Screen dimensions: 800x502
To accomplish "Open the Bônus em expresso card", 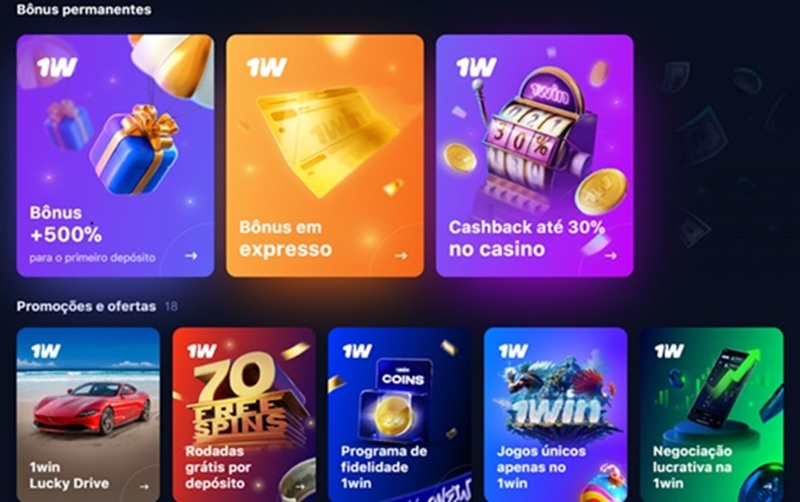I will [325, 156].
